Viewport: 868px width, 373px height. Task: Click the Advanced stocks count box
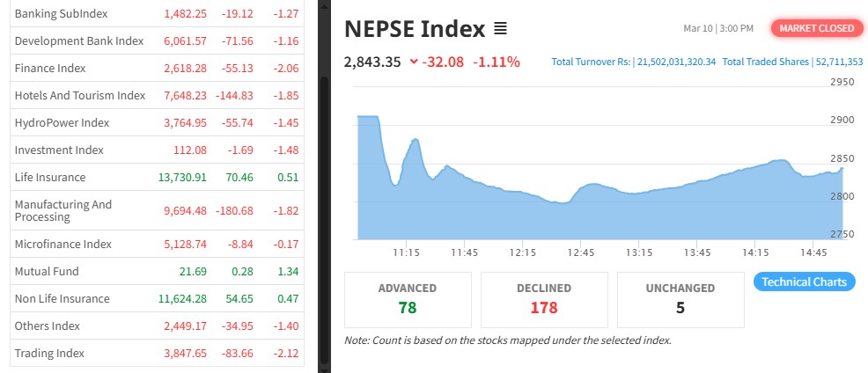(407, 299)
